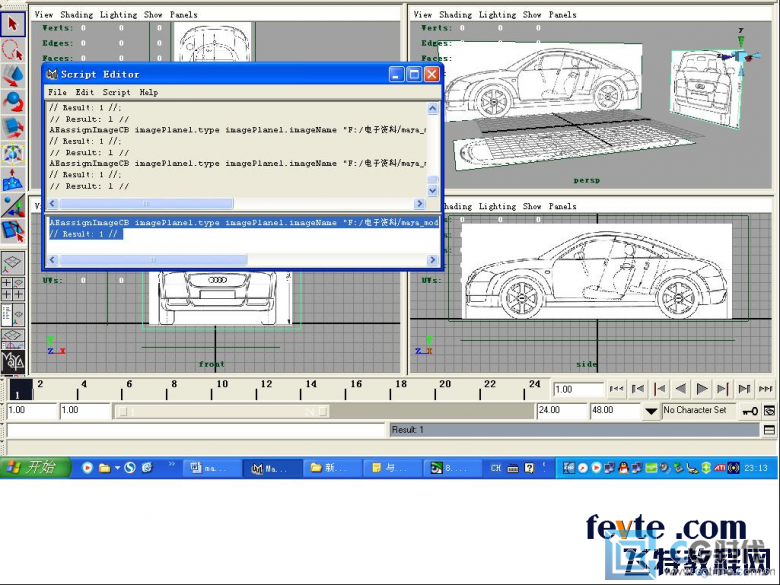Go to end of playback range
This screenshot has height=585, width=780.
pos(766,389)
